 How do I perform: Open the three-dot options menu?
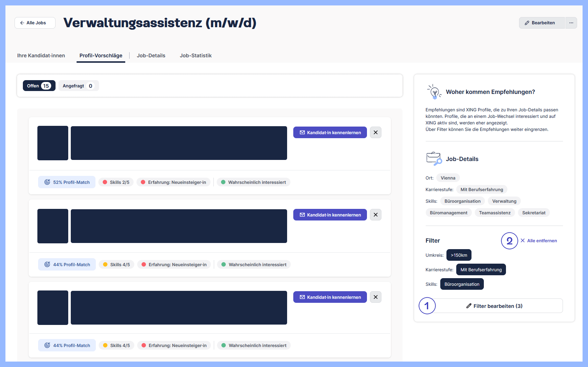click(571, 22)
